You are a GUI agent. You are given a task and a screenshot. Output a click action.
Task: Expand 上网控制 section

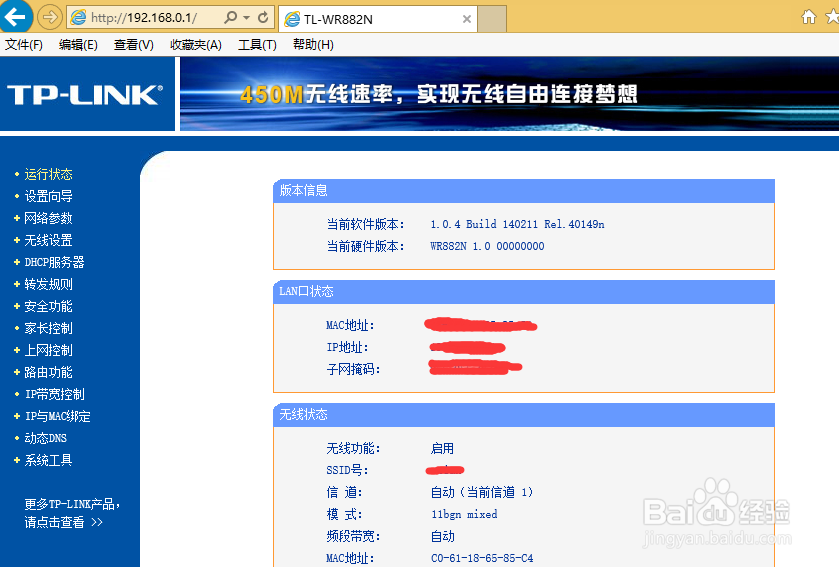coord(48,350)
